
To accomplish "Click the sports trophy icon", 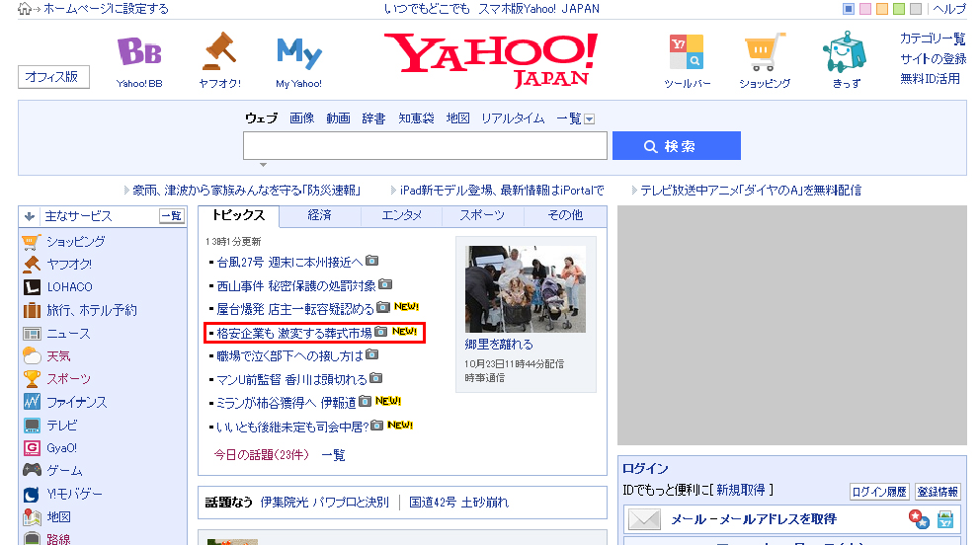I will 32,379.
